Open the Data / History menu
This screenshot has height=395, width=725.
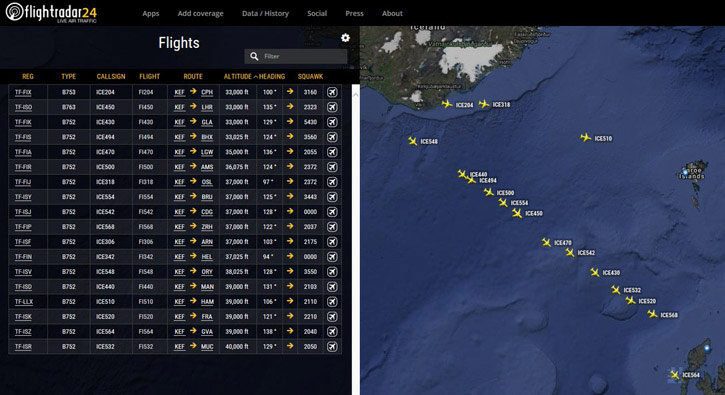pos(265,13)
